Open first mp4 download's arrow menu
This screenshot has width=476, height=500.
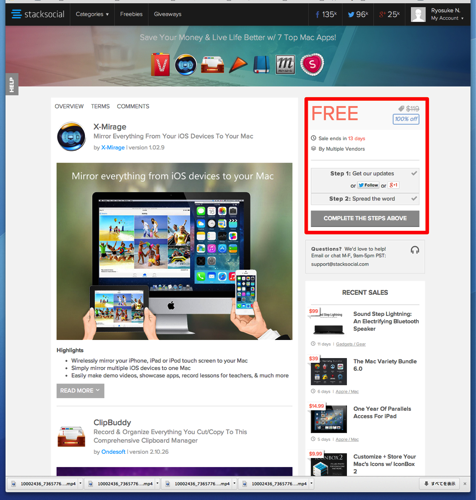tap(80, 483)
